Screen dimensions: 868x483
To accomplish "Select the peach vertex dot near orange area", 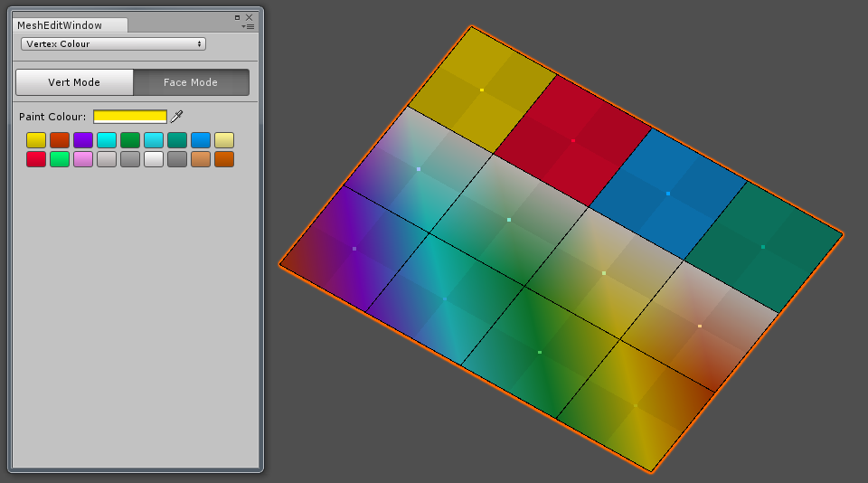I will pyautogui.click(x=700, y=327).
